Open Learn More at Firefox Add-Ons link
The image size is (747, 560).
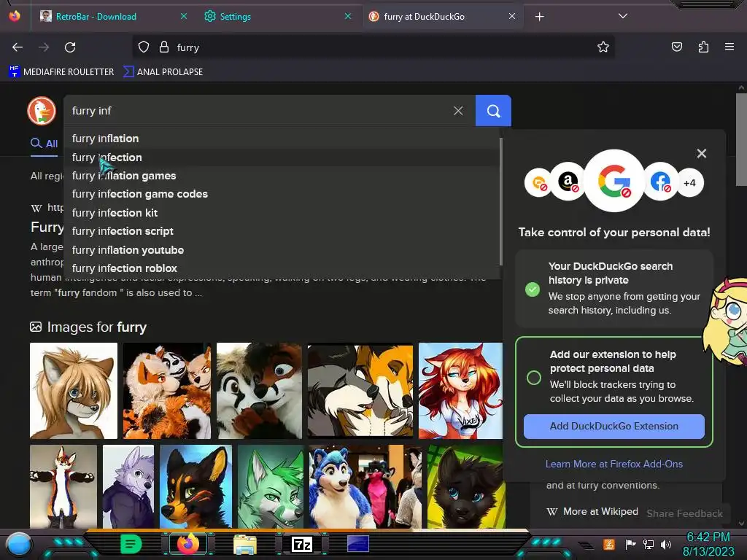(x=614, y=464)
